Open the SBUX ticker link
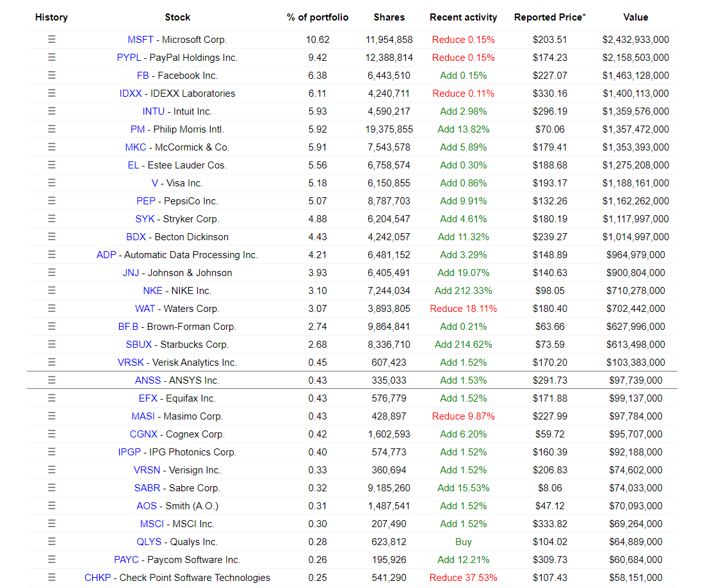The image size is (705, 588). 138,345
